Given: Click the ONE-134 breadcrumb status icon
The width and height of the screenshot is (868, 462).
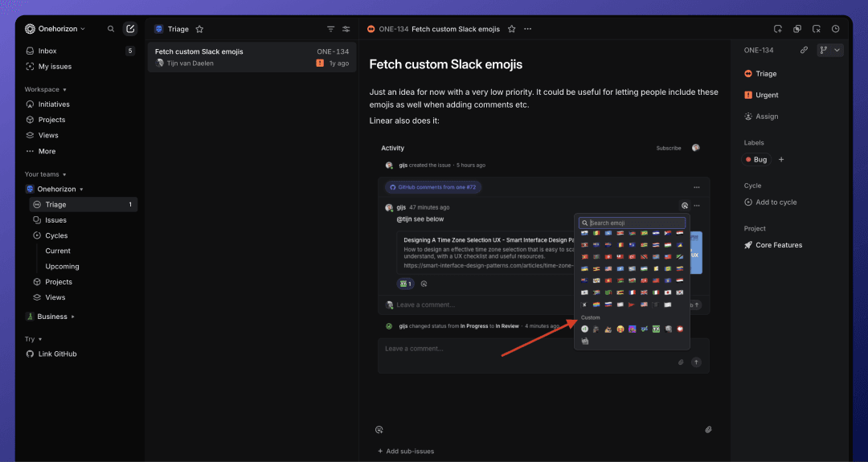Looking at the screenshot, I should coord(371,29).
